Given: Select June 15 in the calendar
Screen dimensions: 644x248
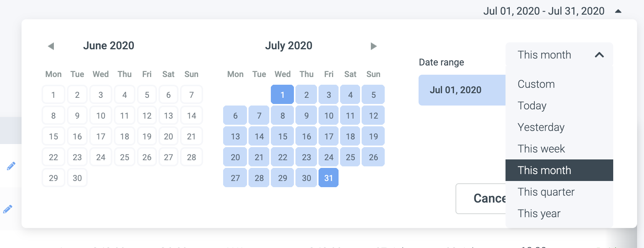Looking at the screenshot, I should point(53,136).
